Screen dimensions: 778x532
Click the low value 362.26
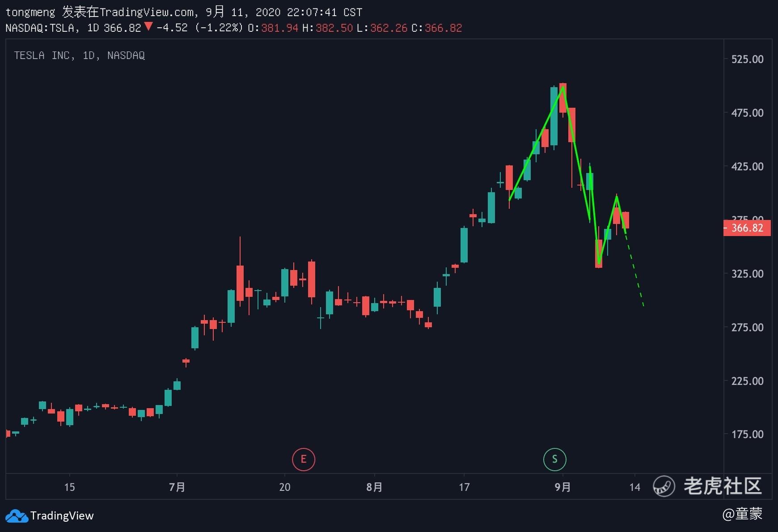click(389, 28)
